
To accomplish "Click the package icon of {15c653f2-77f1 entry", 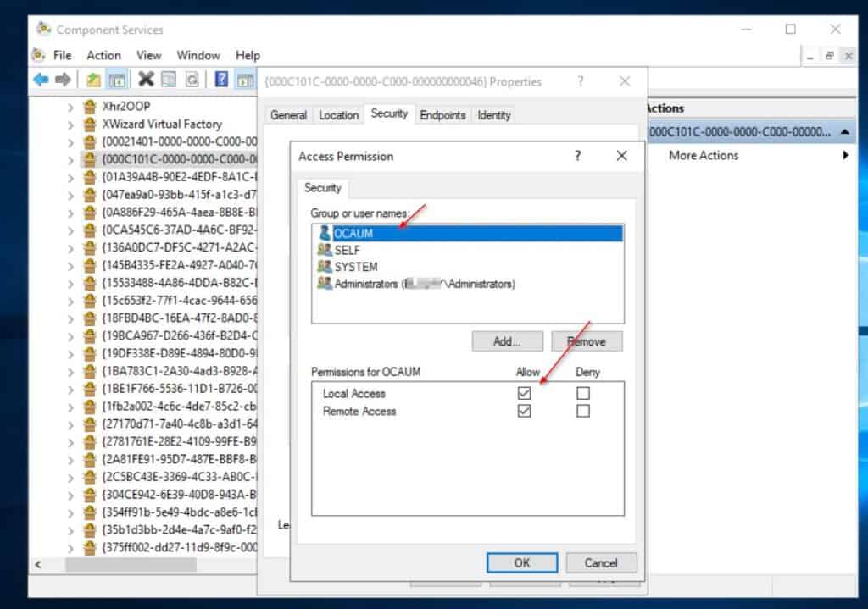I will pyautogui.click(x=90, y=301).
